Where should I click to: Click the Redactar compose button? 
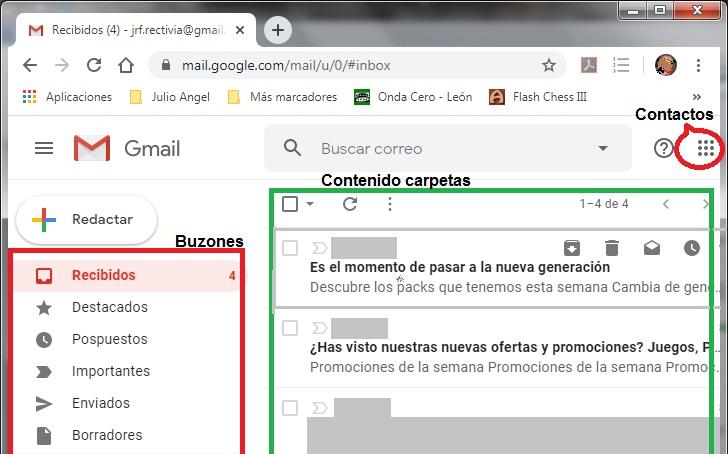click(x=87, y=219)
